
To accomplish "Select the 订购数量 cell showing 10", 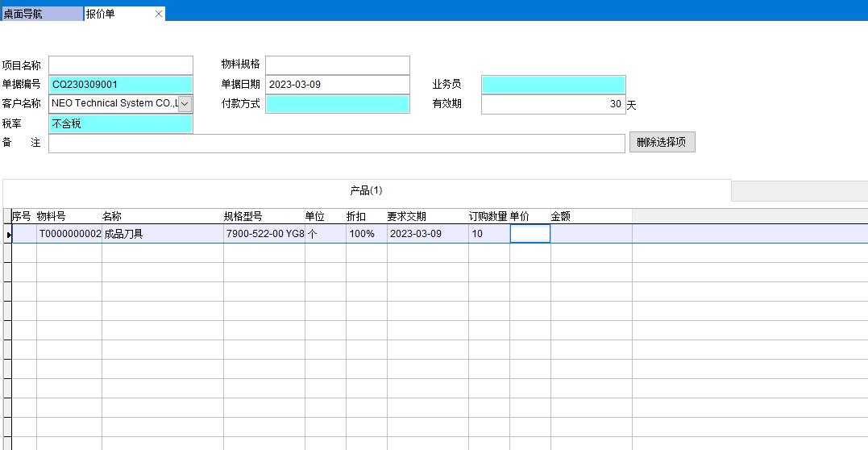I will click(x=488, y=234).
